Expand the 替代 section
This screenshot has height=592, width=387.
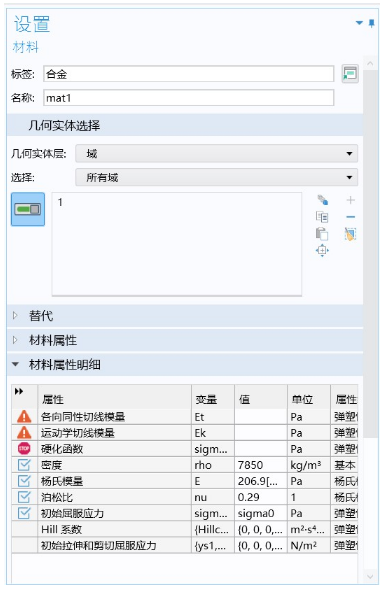(185, 316)
